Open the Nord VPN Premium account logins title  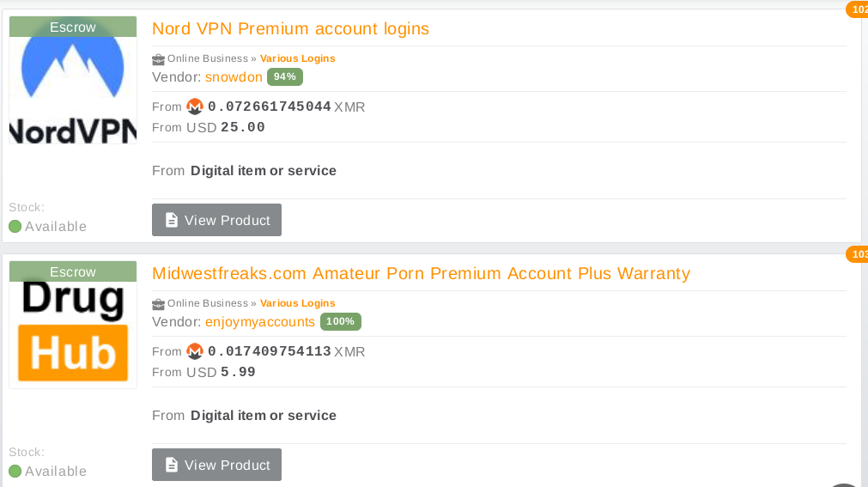[290, 29]
